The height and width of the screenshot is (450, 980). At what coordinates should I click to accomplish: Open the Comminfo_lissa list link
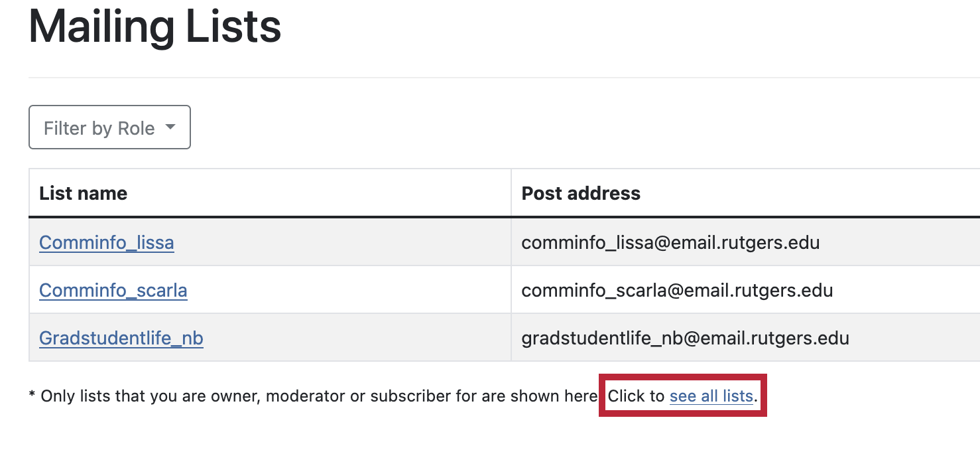tap(107, 243)
